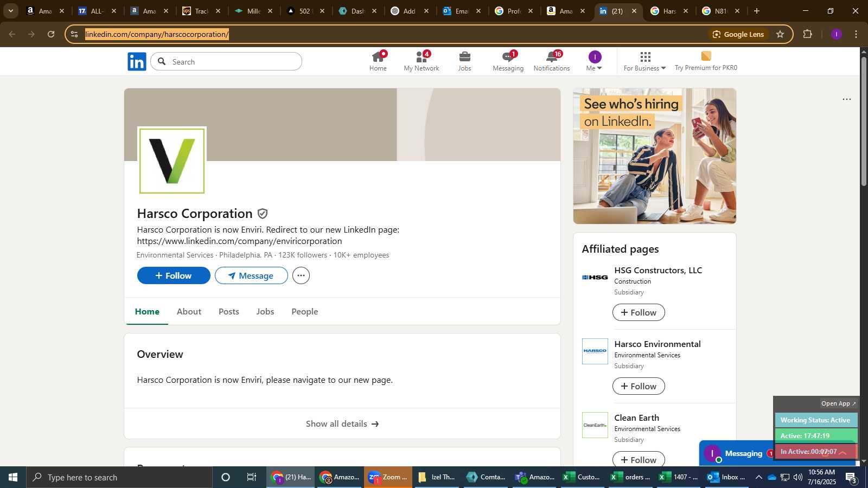Expand the For Business menu
Image resolution: width=868 pixels, height=488 pixels.
tap(644, 61)
